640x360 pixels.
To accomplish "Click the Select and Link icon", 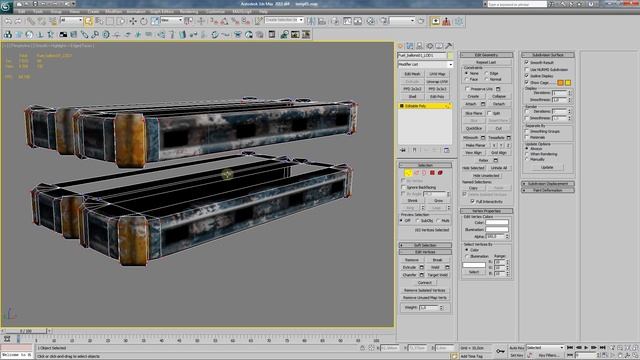I will [x=31, y=21].
